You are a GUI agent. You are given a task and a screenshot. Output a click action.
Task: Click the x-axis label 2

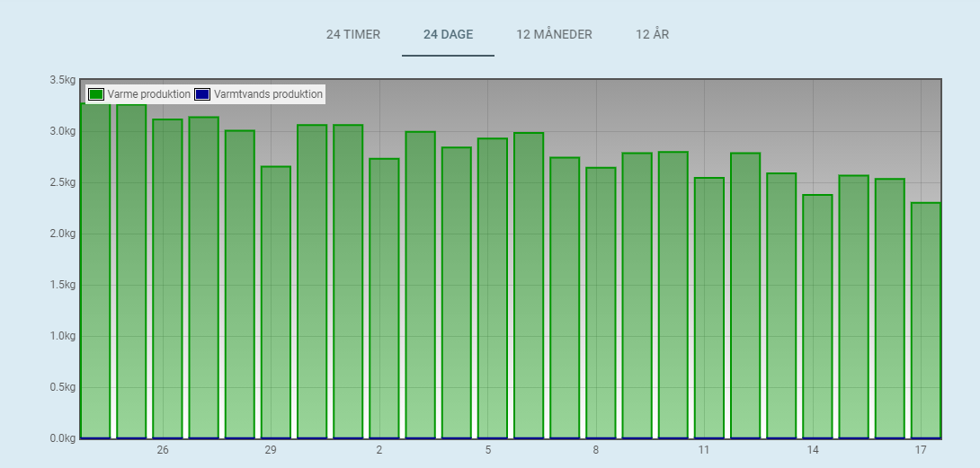pos(379,450)
